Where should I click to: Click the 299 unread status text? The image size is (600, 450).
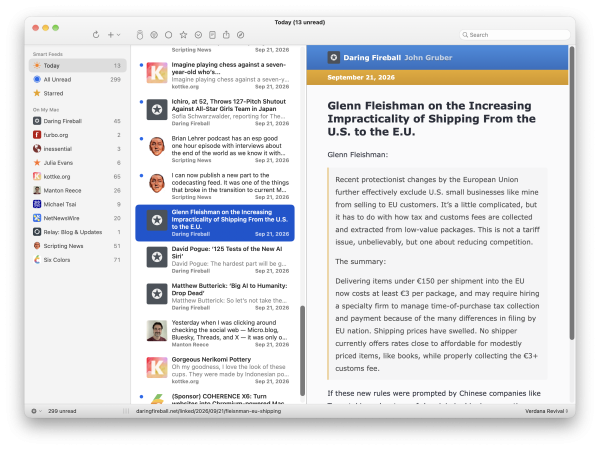pos(62,411)
